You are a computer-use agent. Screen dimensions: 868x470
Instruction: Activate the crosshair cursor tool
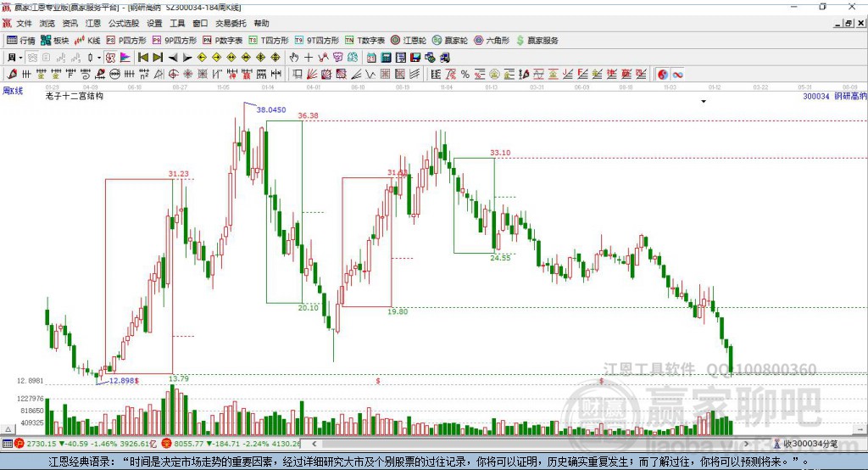(309, 57)
